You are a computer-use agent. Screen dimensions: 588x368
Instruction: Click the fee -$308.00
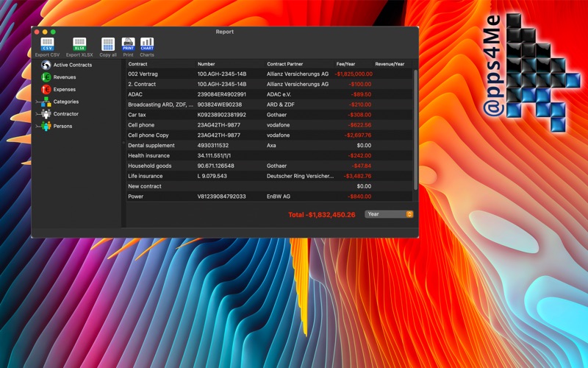[359, 115]
